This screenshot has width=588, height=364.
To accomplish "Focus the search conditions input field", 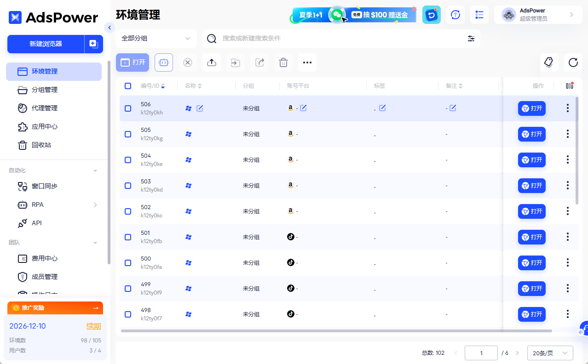I will [340, 39].
